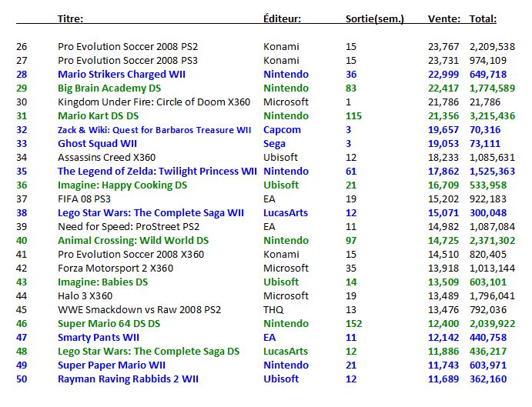Screen dimensions: 532x407
Task: Select 'Halo 3 X360' title
Action: pyautogui.click(x=85, y=296)
